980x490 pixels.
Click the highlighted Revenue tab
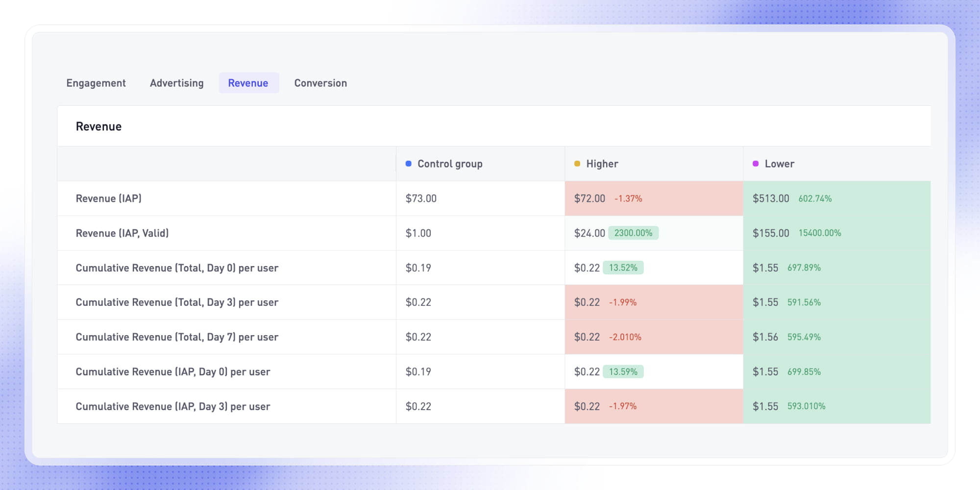tap(248, 83)
